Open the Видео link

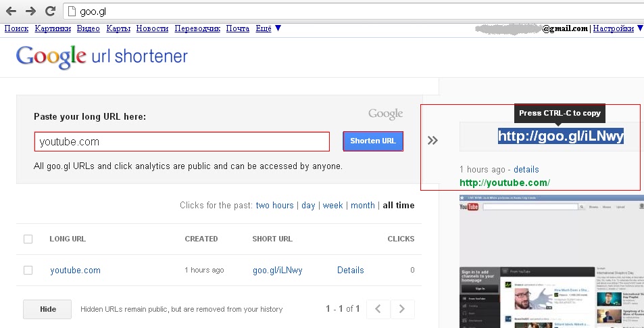[89, 28]
